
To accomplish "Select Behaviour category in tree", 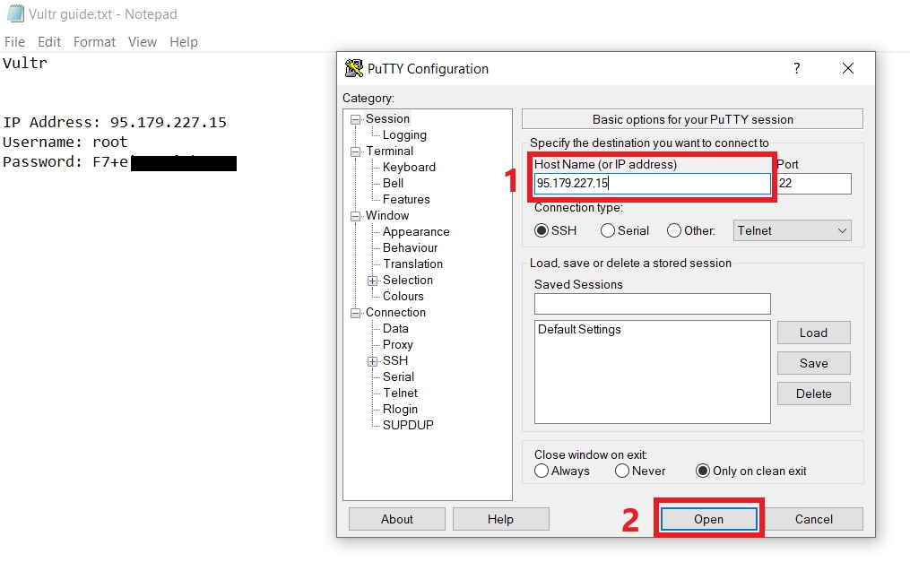I will (410, 248).
